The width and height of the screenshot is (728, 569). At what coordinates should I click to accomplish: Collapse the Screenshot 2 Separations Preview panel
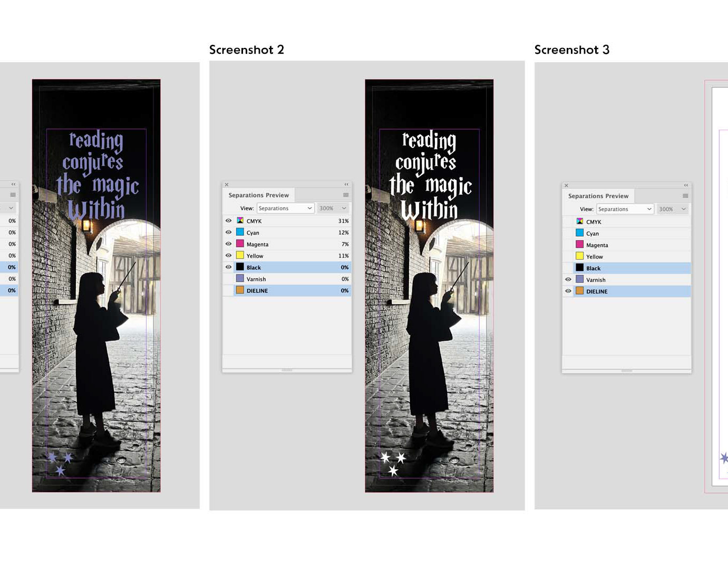[346, 184]
